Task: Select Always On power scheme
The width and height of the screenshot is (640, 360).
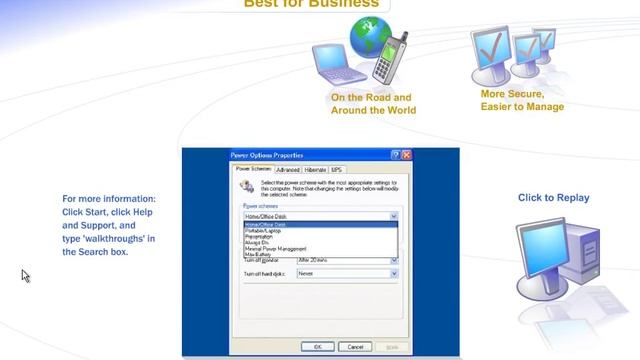Action: [320, 242]
